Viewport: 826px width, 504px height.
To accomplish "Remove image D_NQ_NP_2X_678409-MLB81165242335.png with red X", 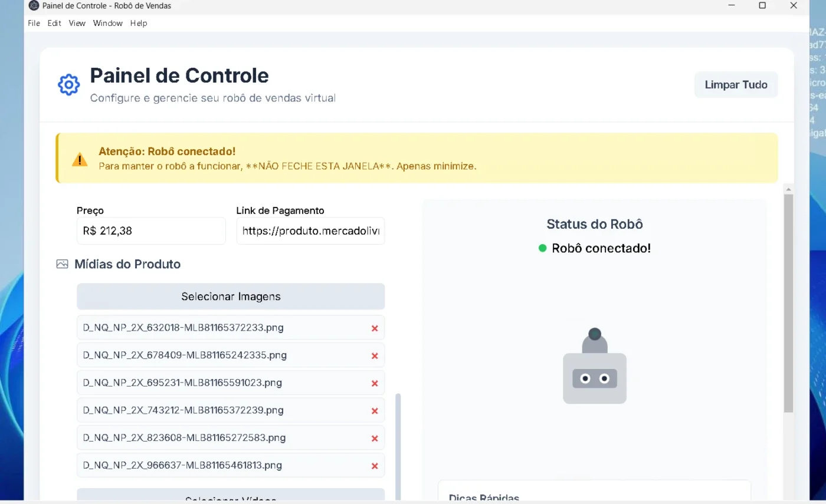I will click(x=375, y=356).
